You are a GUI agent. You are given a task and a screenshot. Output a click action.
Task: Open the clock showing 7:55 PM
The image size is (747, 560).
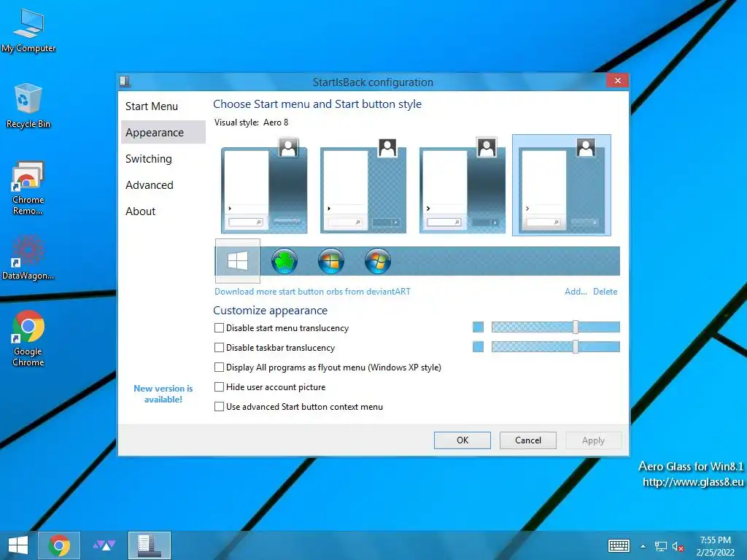click(715, 546)
